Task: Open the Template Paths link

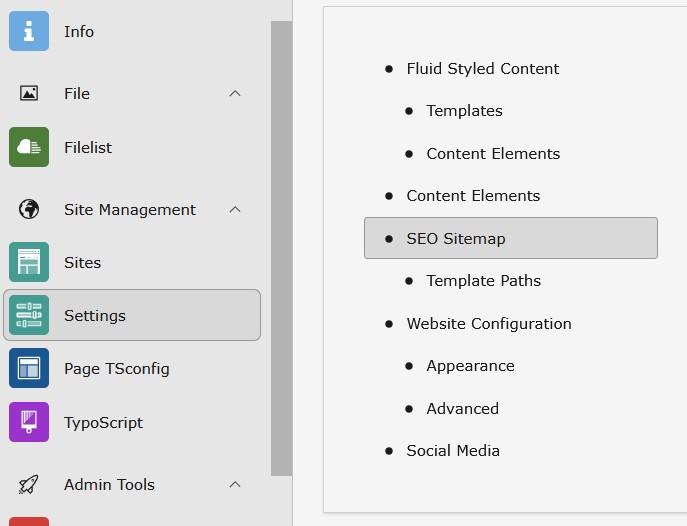Action: [x=484, y=281]
